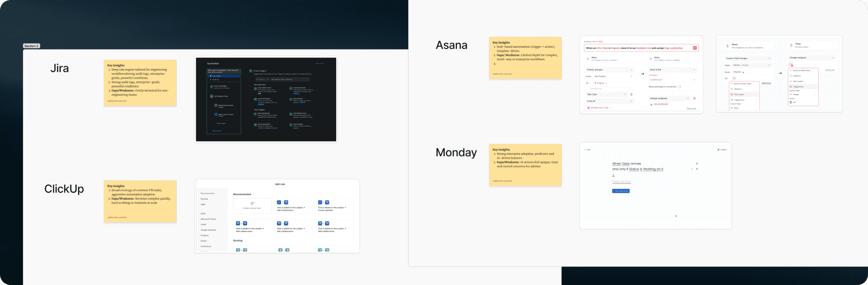The width and height of the screenshot is (868, 285).
Task: Select the Monday key insights sticky note
Action: tap(525, 165)
